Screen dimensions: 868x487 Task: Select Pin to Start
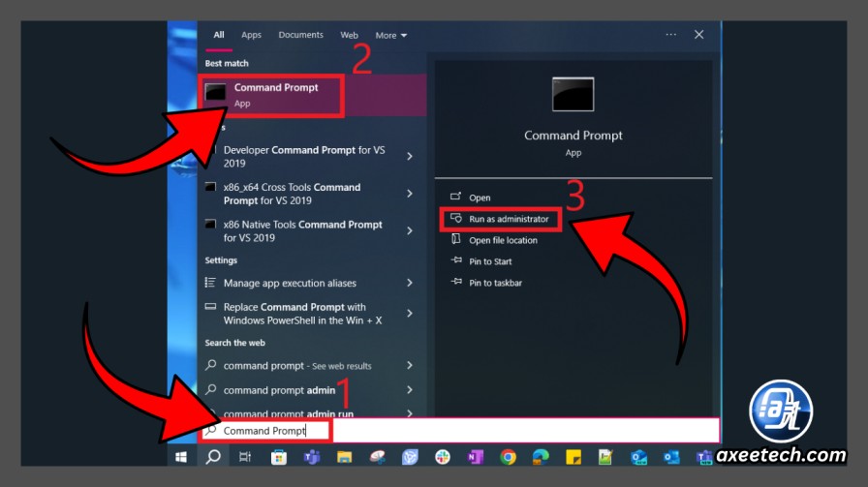(x=490, y=261)
